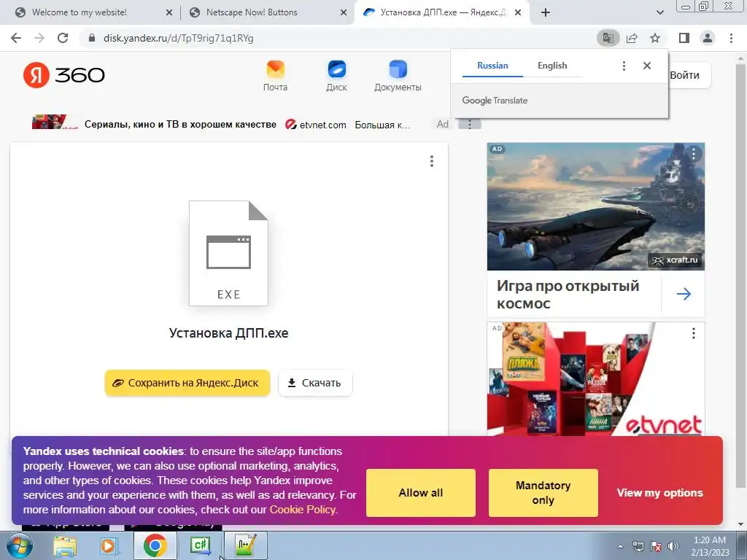Select Russian in the translate popup

tap(492, 66)
